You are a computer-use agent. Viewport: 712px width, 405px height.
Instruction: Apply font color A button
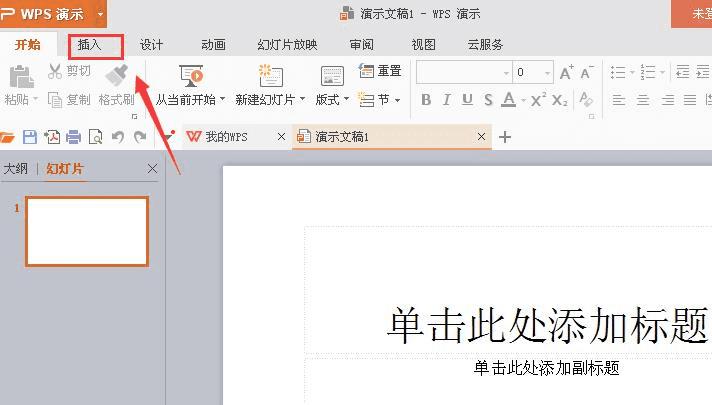coord(509,100)
